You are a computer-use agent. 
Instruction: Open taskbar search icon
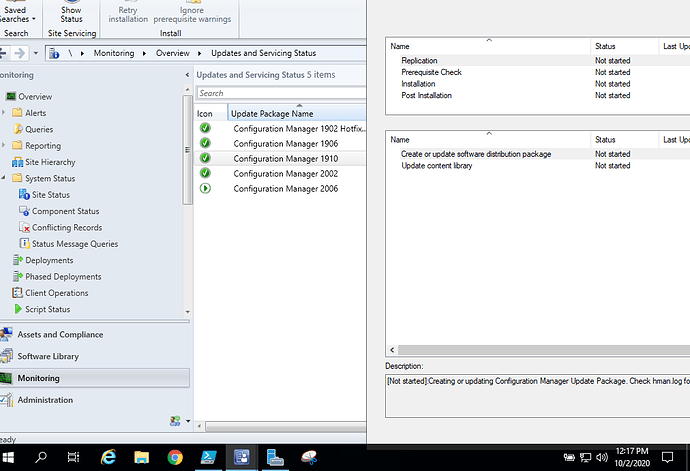coord(40,457)
